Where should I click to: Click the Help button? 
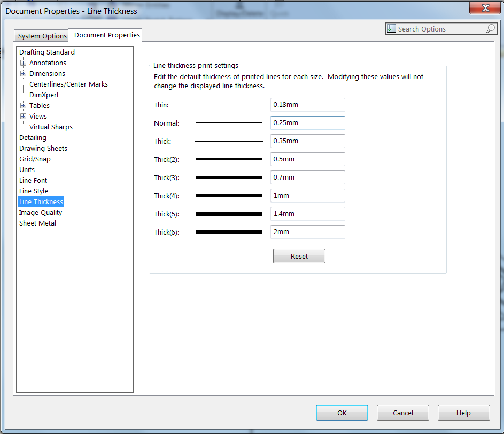point(463,412)
